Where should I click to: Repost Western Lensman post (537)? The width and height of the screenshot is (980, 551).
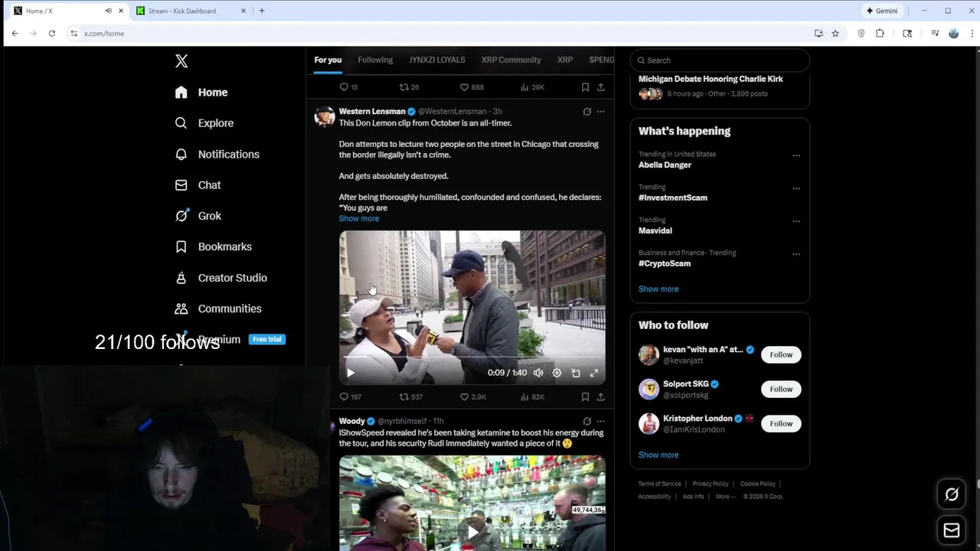click(411, 396)
